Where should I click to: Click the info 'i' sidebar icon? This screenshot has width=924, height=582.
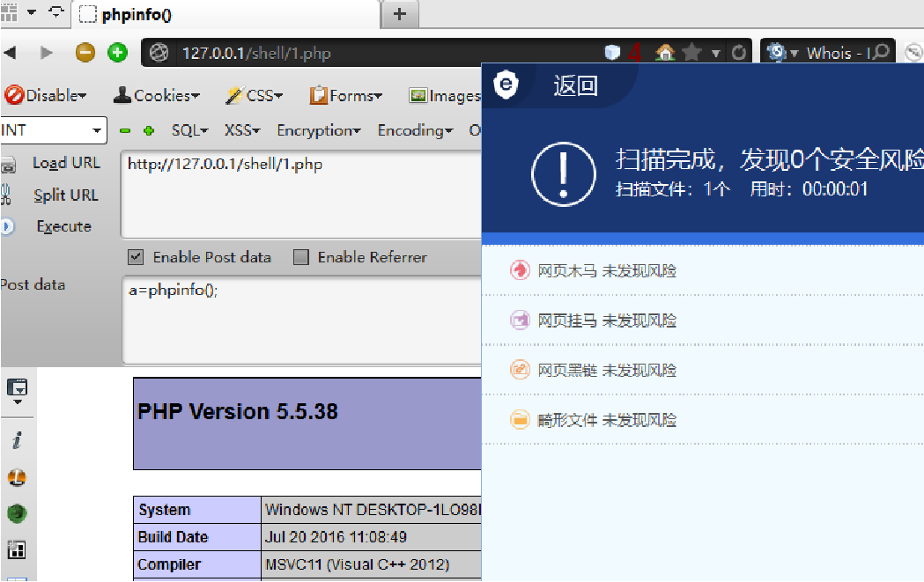[17, 440]
